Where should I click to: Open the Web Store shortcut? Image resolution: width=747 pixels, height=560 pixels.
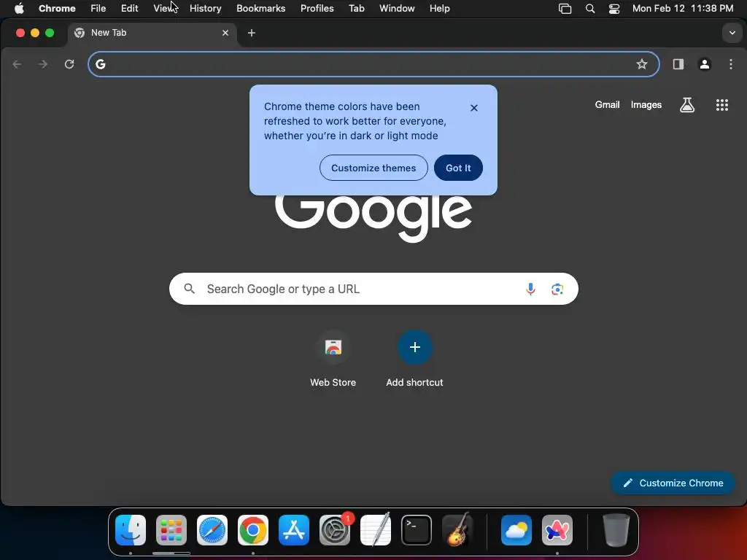pos(333,359)
